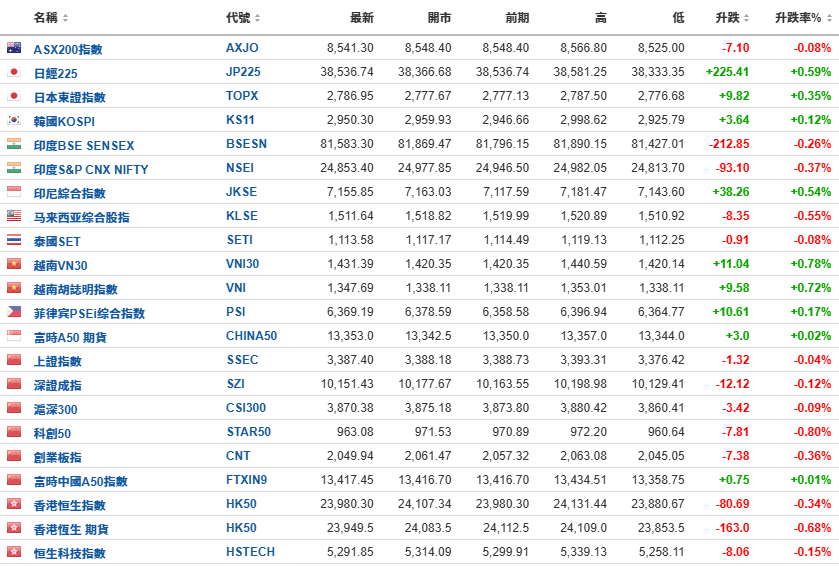Click the 開市 column header
Viewport: 839px width, 566px height.
click(439, 18)
